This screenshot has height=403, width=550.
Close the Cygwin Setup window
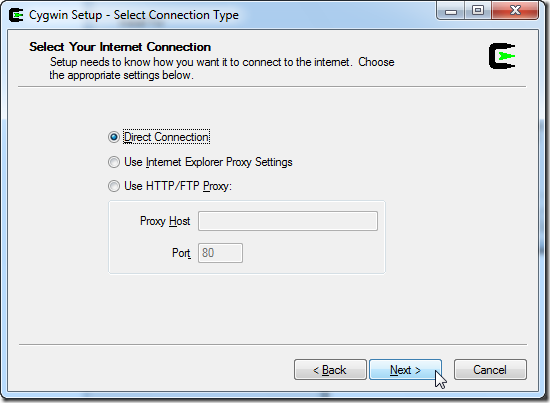[515, 11]
